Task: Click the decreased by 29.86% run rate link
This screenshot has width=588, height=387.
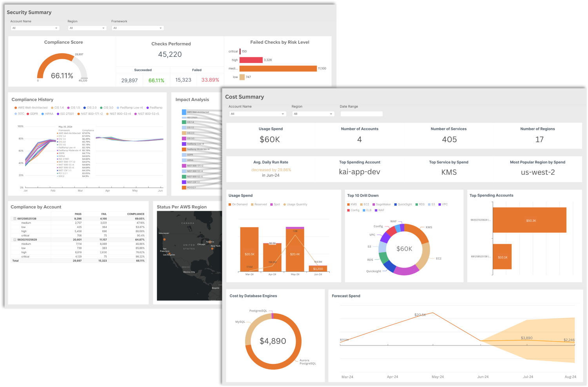Action: click(x=271, y=170)
